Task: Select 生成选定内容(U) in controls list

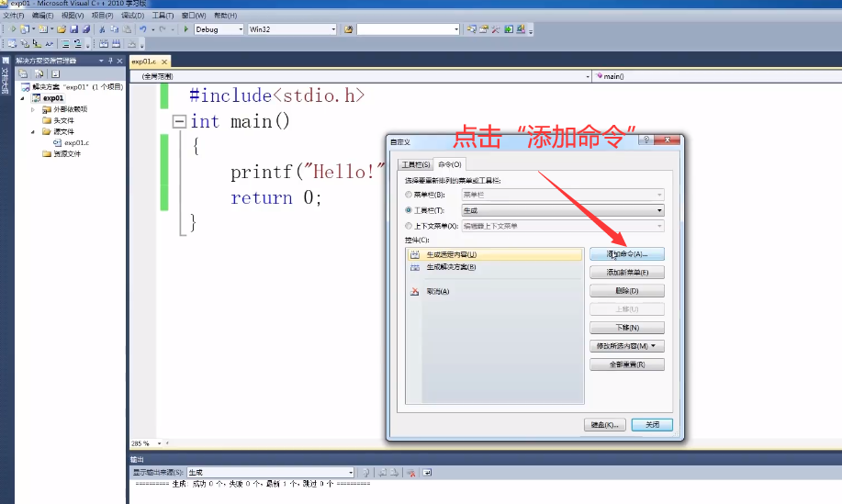Action: [x=495, y=254]
